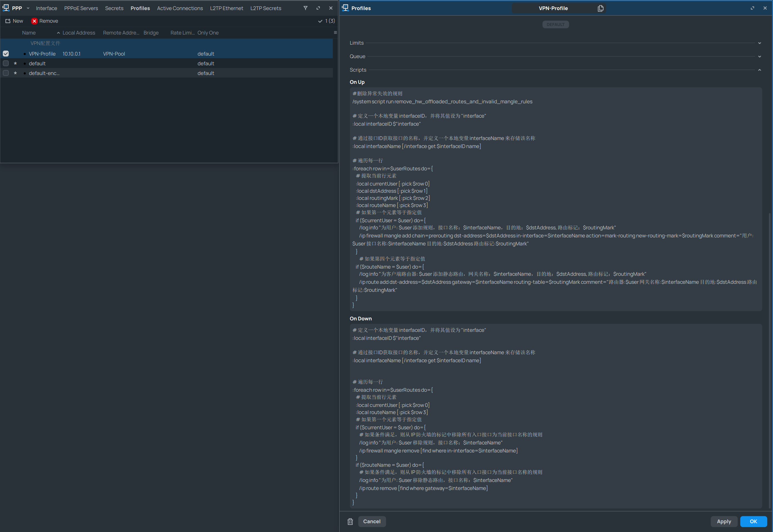Check the default profile row checkbox
The height and width of the screenshot is (532, 773).
click(x=6, y=63)
